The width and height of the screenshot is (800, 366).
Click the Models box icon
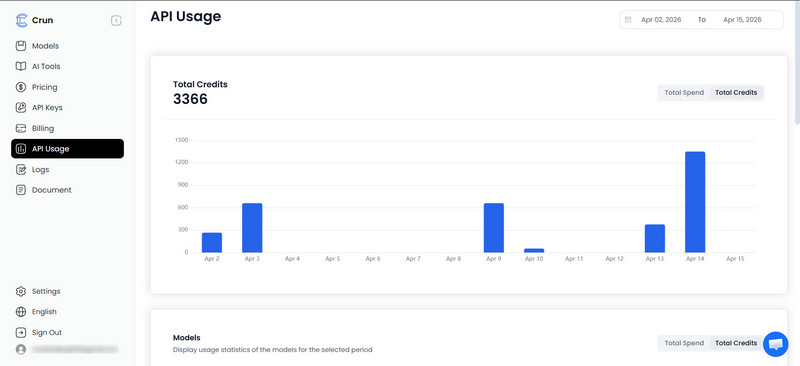[x=21, y=46]
